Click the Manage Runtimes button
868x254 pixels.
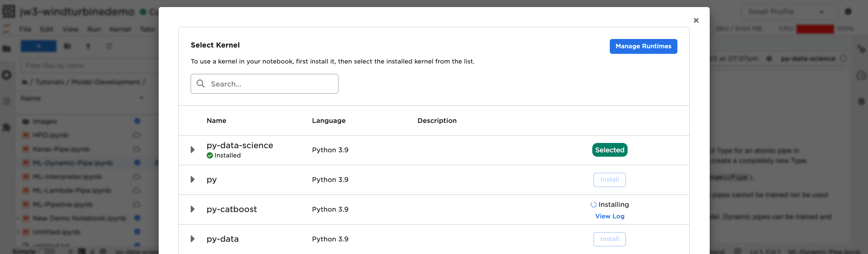pyautogui.click(x=643, y=46)
